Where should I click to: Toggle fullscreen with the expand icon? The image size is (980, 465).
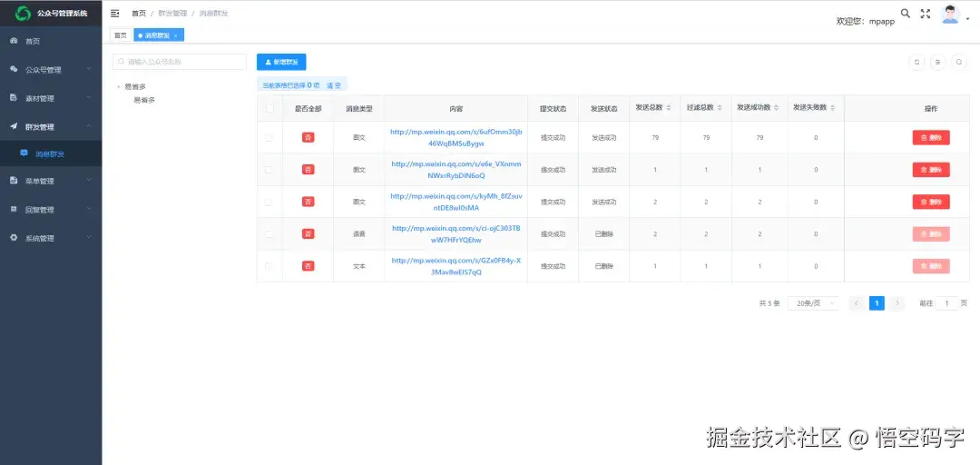pyautogui.click(x=926, y=14)
